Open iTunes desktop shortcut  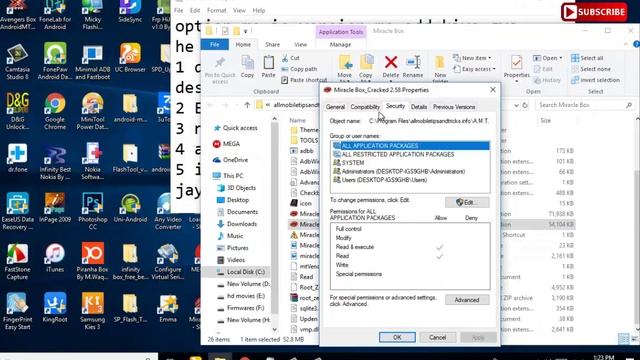point(55,258)
